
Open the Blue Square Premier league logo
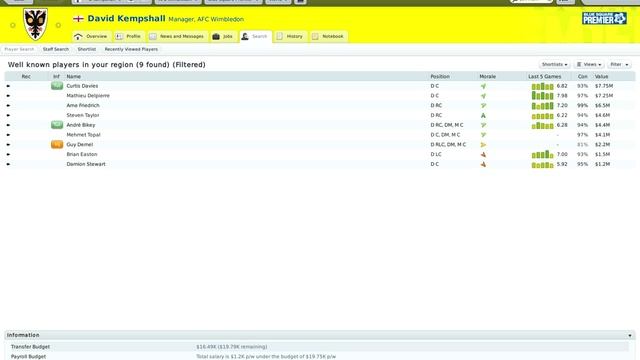pos(604,18)
